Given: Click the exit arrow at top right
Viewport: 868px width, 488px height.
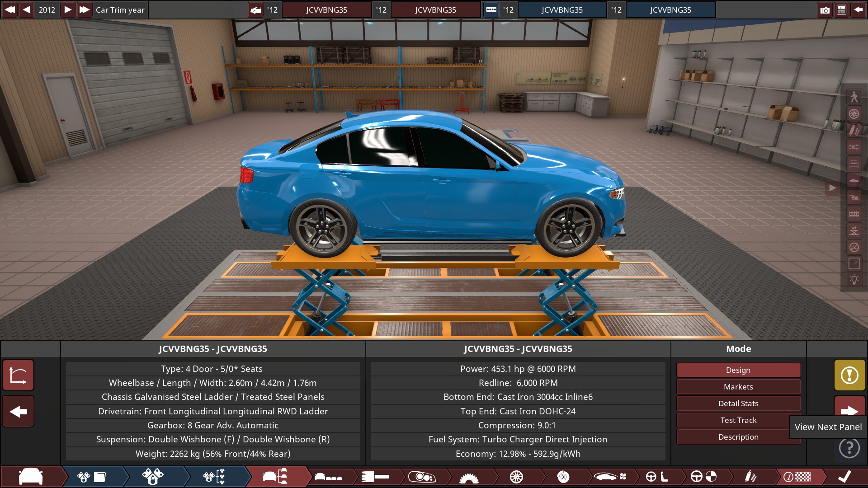Looking at the screenshot, I should tap(858, 10).
